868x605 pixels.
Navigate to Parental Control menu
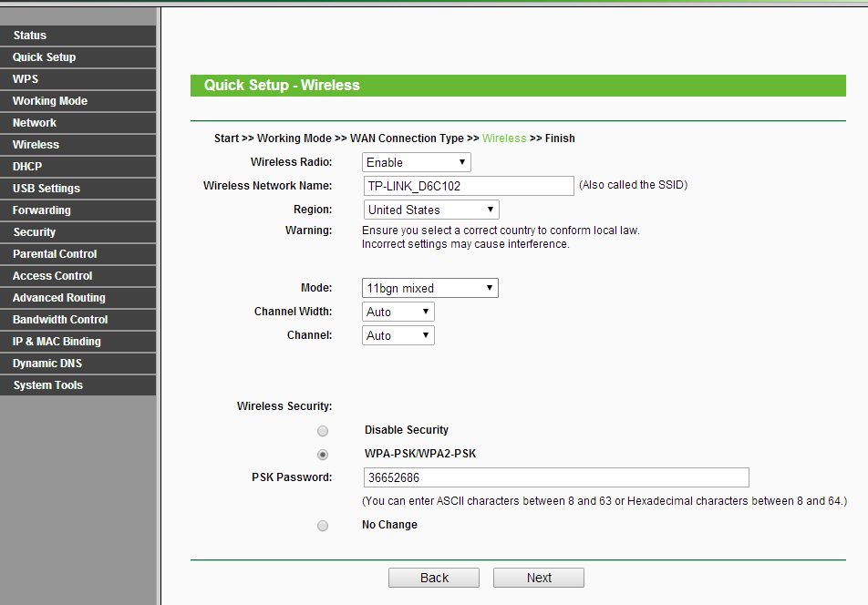click(x=77, y=254)
